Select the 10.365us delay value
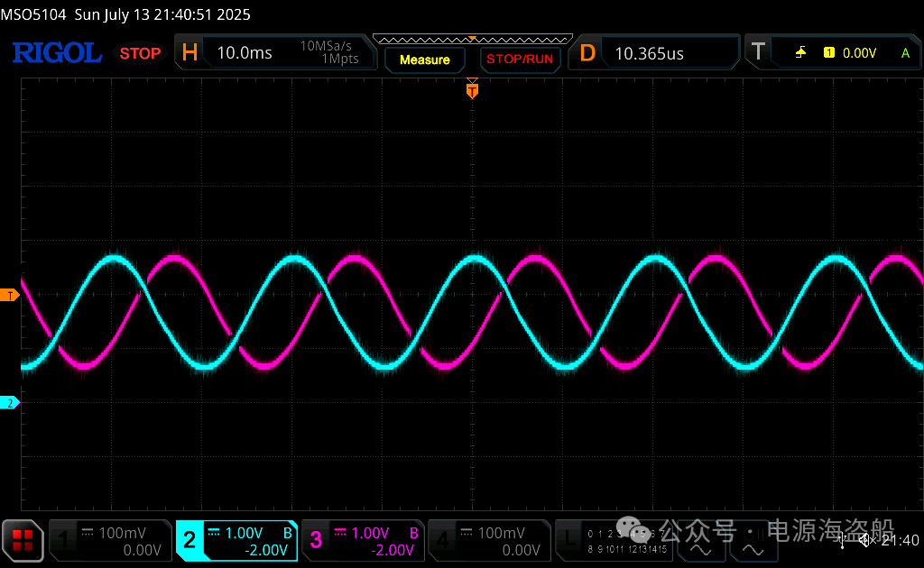Viewport: 924px width, 568px height. point(649,53)
